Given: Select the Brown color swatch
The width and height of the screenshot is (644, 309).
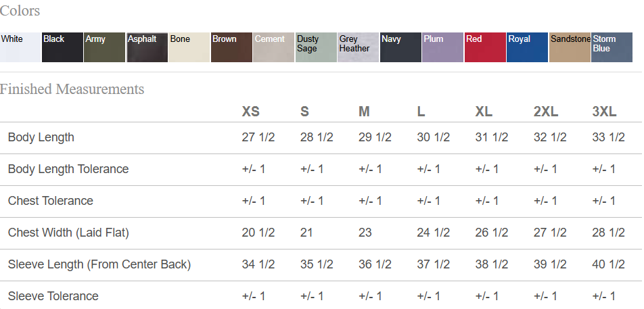Looking at the screenshot, I should point(231,47).
